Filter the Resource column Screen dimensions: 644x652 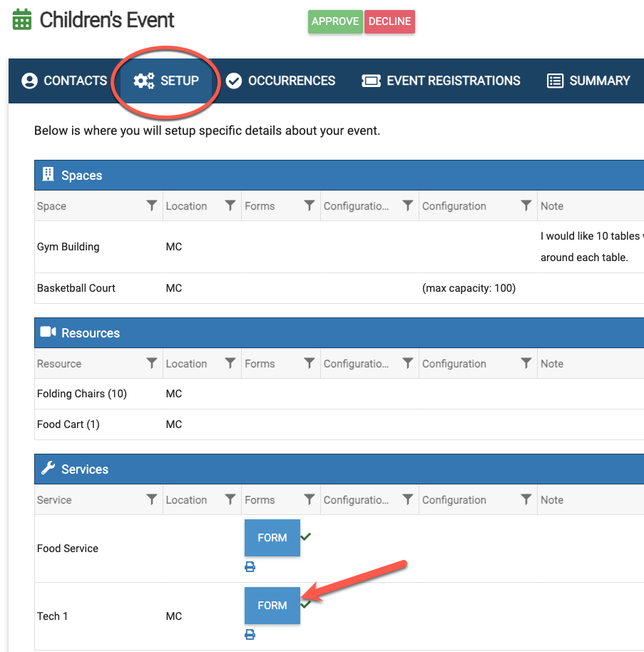point(151,363)
